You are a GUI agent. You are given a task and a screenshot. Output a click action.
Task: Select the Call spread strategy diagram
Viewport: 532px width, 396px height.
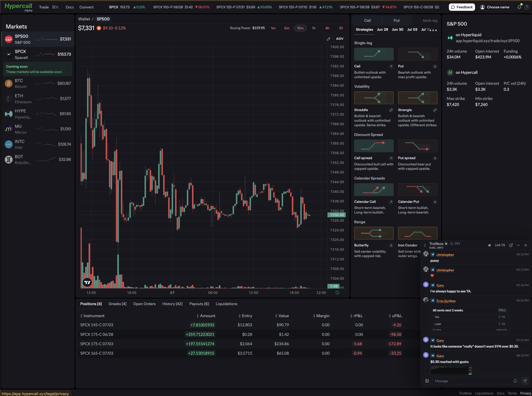coord(374,146)
